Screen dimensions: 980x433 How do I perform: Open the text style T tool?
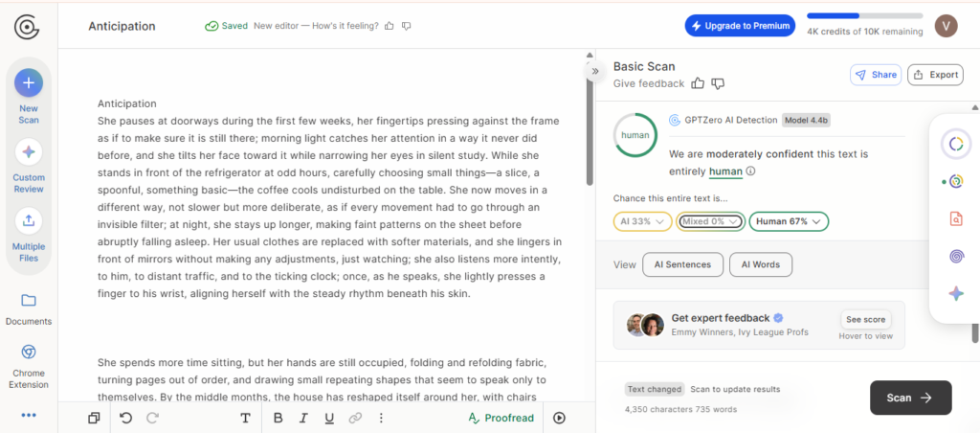(x=246, y=418)
